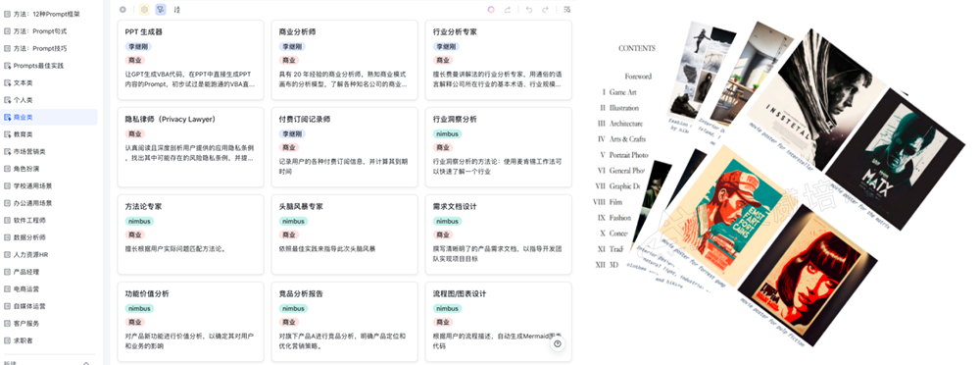Open the sort order toolbar icon
The width and height of the screenshot is (980, 365).
(x=176, y=10)
